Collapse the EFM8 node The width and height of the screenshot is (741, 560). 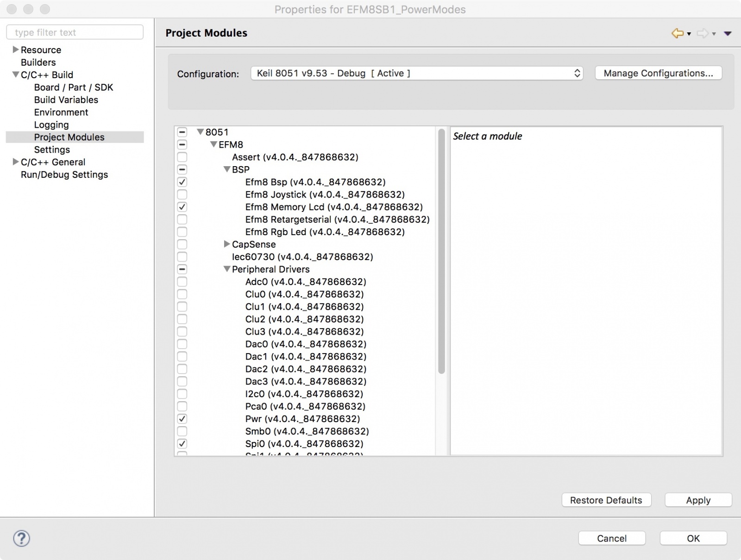214,144
